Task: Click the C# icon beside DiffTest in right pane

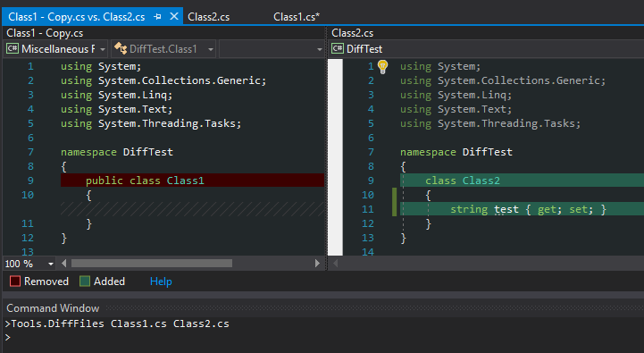Action: pyautogui.click(x=338, y=49)
